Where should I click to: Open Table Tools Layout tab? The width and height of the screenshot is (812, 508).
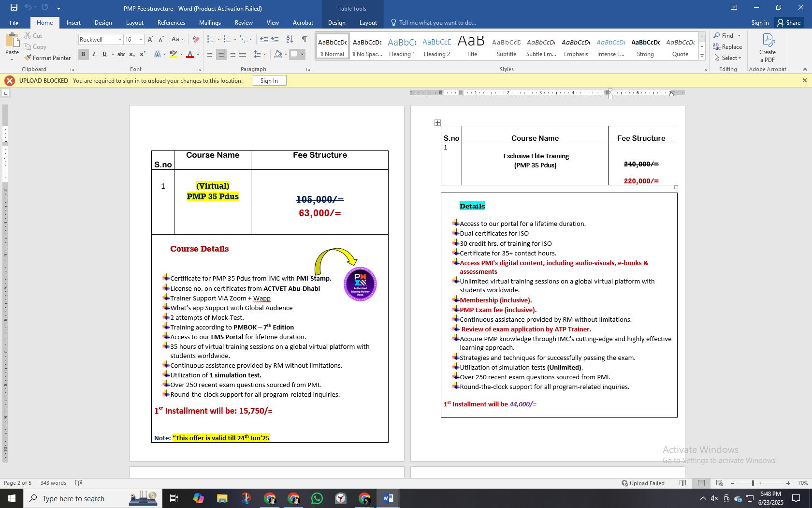coord(368,23)
